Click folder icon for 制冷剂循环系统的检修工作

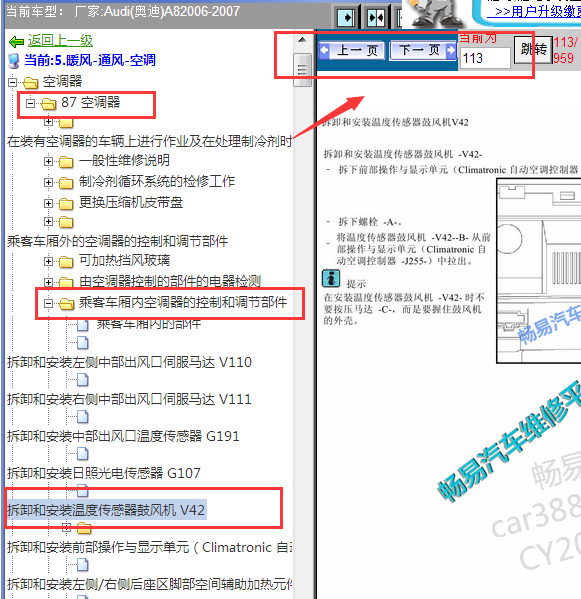coord(66,183)
